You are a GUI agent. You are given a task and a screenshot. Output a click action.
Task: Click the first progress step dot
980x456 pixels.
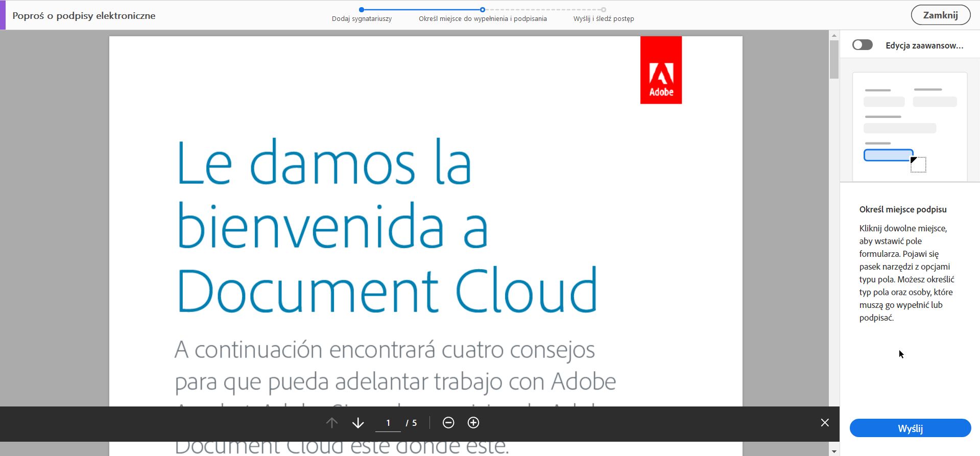(x=362, y=10)
